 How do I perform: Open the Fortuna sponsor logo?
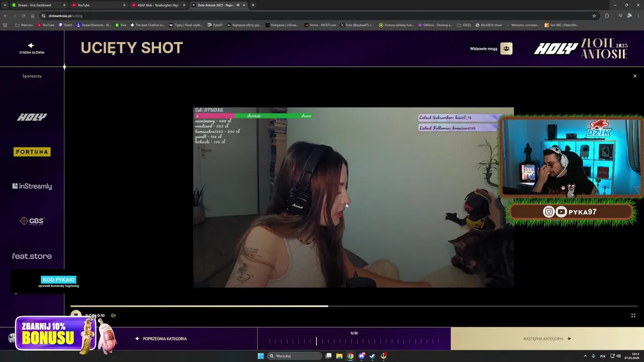click(32, 152)
